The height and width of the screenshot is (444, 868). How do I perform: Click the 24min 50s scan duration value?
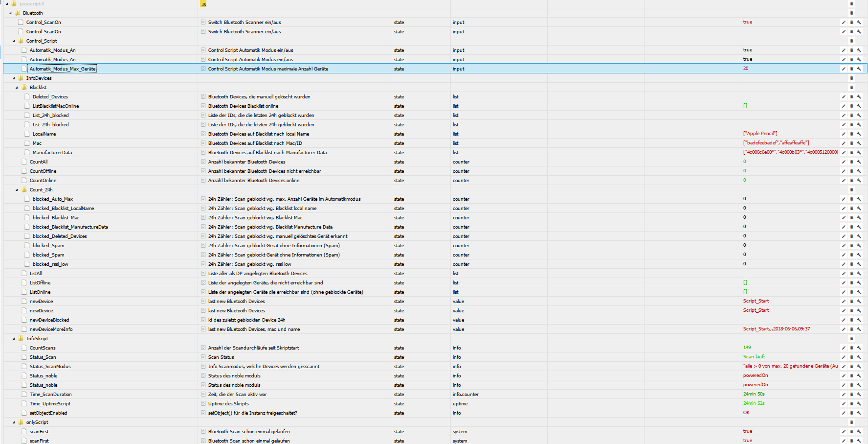[754, 394]
